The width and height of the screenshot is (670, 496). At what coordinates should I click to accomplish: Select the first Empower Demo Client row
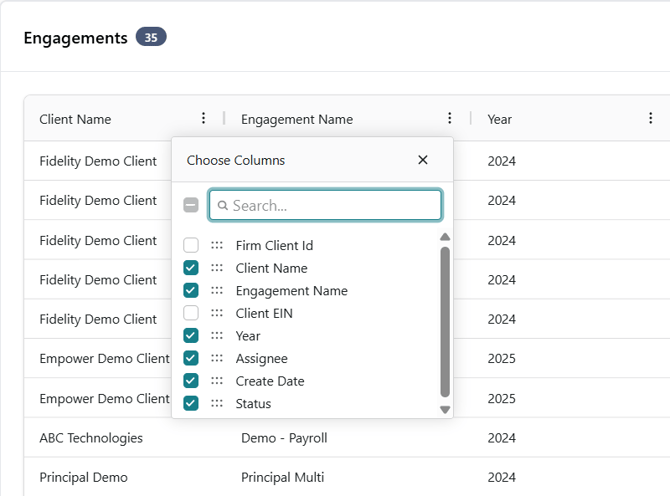[x=104, y=358]
